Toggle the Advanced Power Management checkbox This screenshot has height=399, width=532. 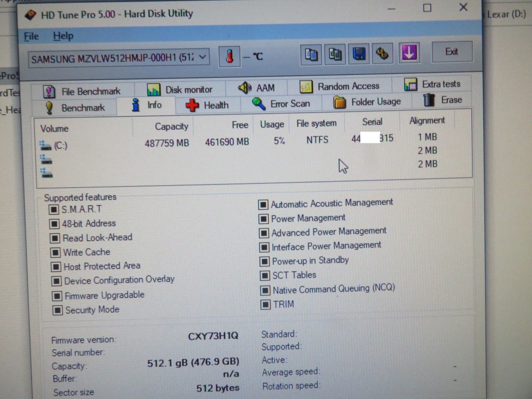264,233
